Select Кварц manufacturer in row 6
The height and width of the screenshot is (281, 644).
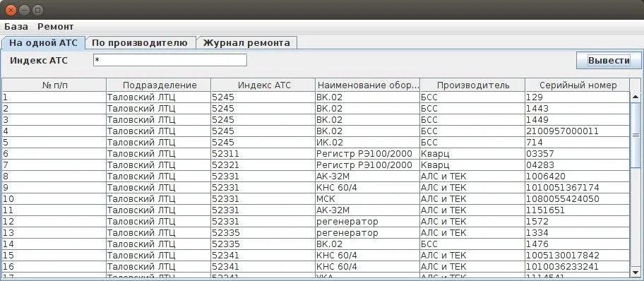tap(472, 154)
